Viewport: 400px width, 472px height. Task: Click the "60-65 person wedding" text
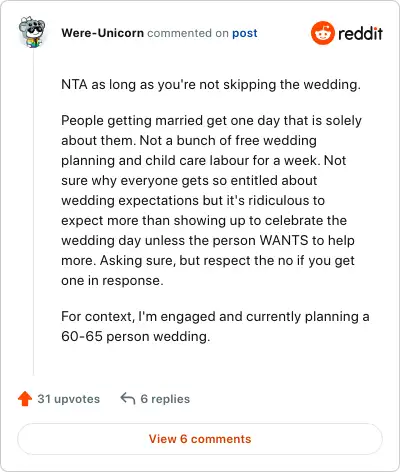[136, 336]
